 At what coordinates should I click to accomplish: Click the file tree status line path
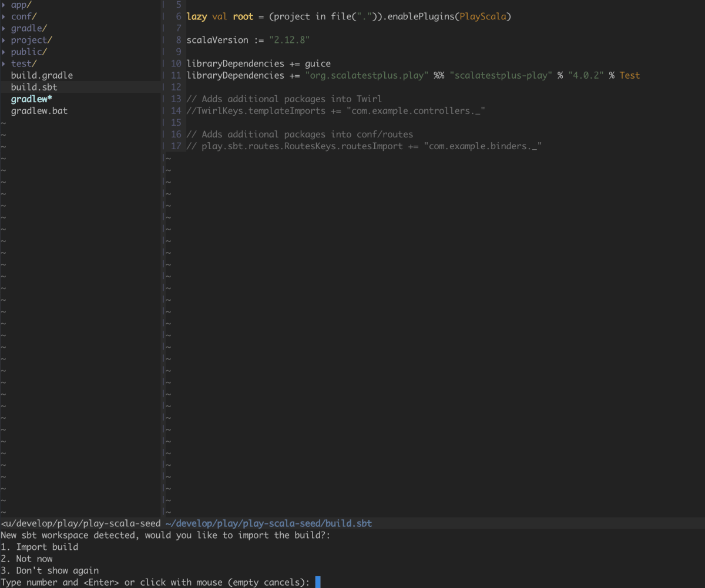point(80,523)
